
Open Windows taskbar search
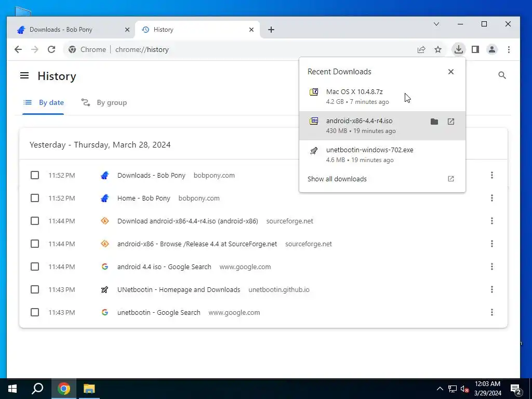tap(37, 389)
